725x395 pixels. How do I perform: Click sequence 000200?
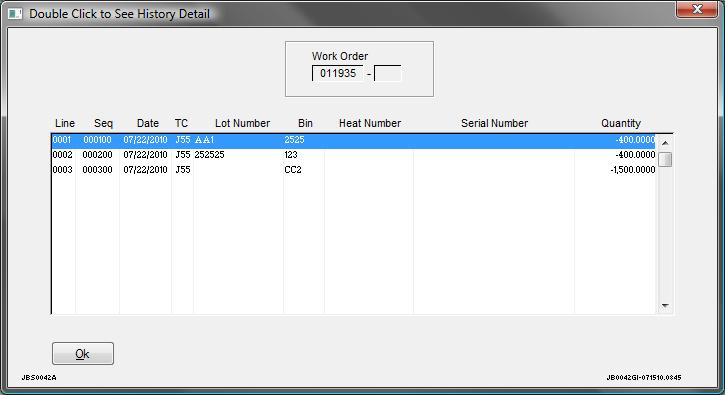[x=97, y=154]
